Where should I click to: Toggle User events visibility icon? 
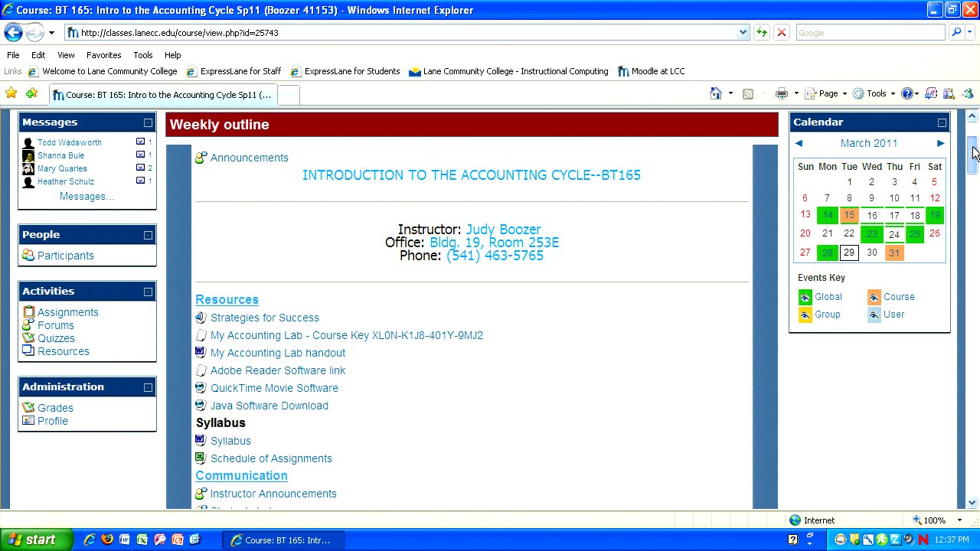[x=874, y=315]
